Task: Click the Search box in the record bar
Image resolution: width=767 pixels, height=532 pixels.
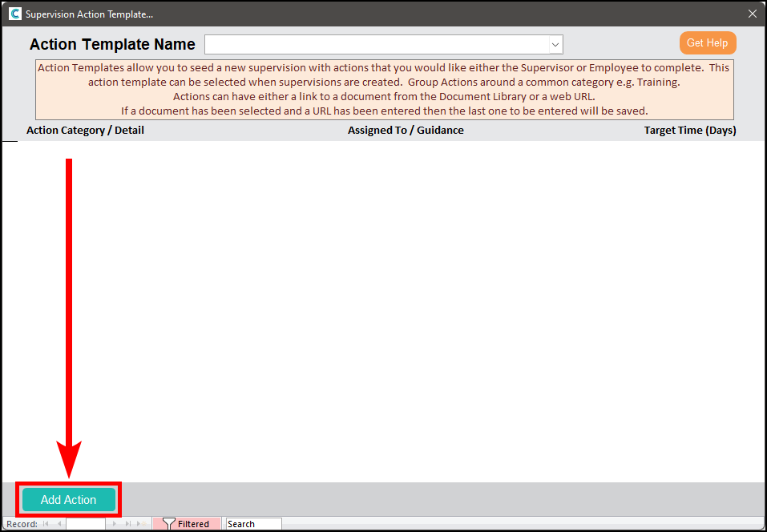Action: point(253,524)
